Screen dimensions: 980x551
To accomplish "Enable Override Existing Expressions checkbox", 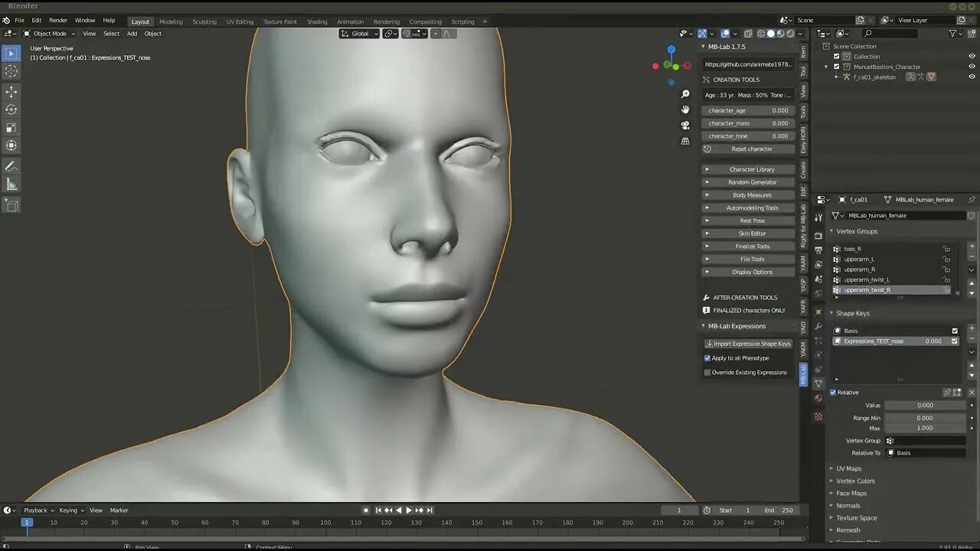I will 707,373.
